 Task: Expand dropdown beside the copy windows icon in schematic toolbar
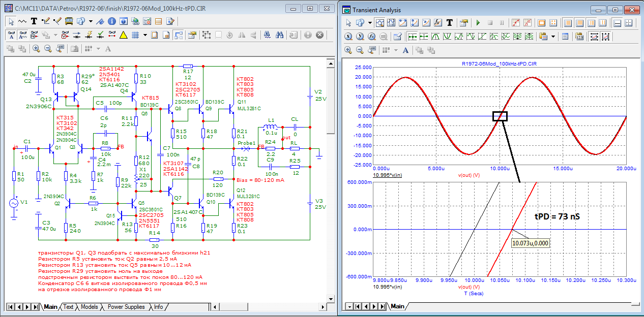(x=90, y=21)
